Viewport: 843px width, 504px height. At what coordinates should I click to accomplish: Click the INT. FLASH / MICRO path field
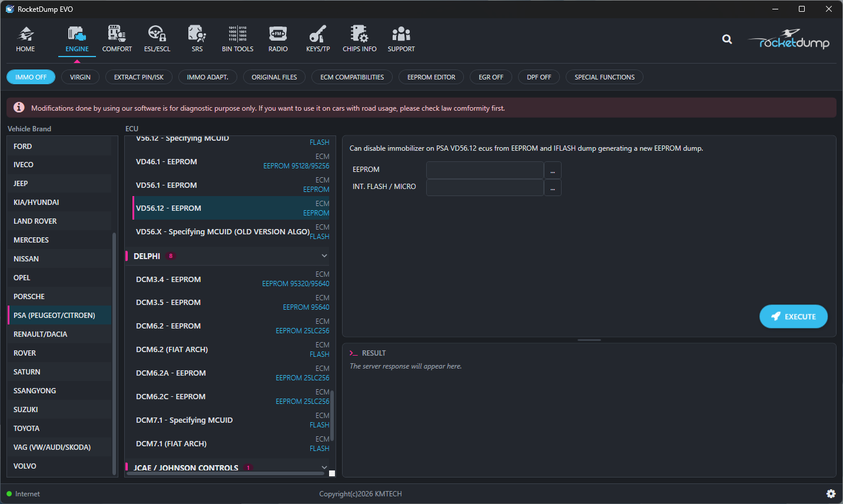[x=485, y=187]
